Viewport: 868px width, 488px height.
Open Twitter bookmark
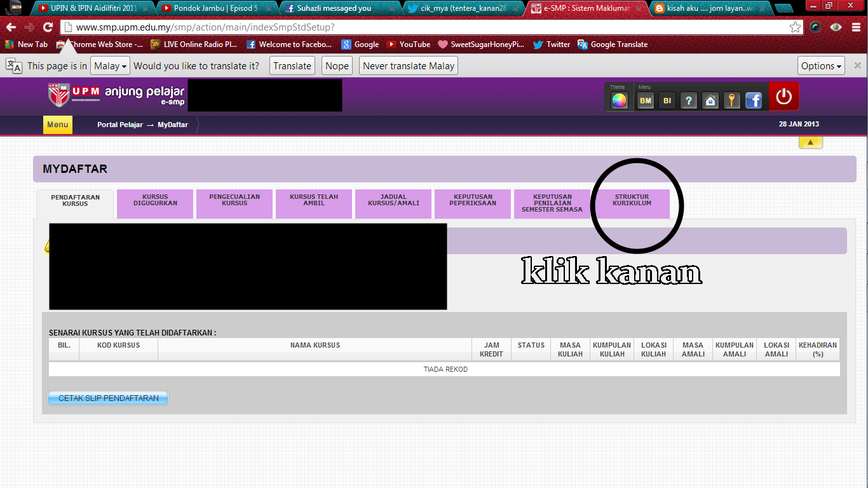click(552, 44)
